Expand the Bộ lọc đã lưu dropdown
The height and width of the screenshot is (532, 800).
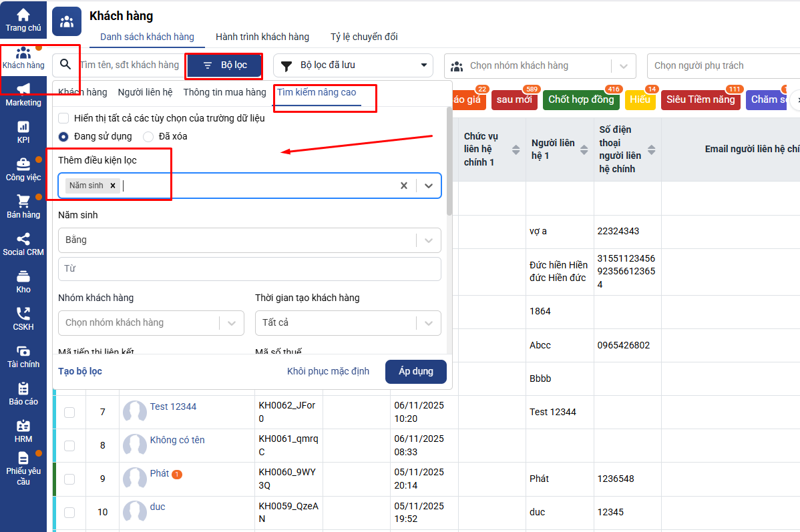[x=423, y=65]
